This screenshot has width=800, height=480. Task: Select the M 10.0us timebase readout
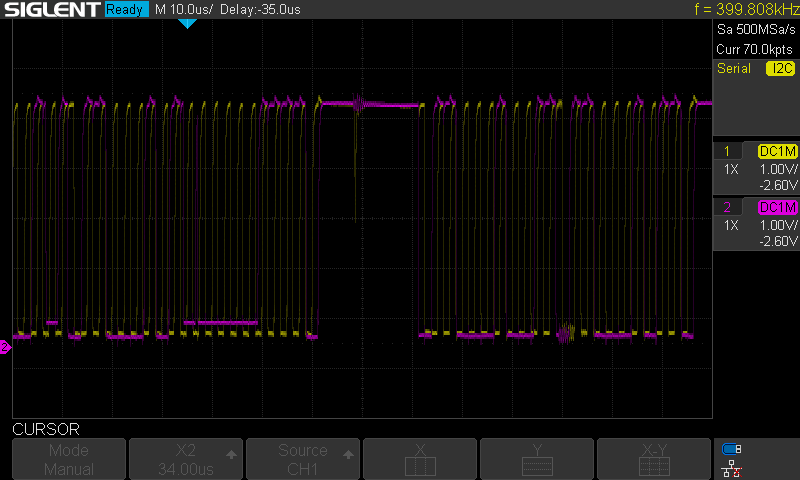pos(184,9)
